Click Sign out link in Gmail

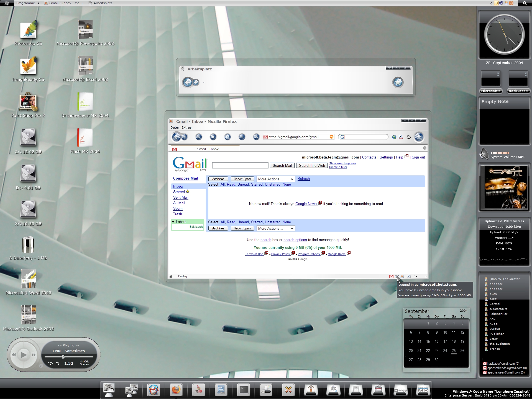coord(418,157)
